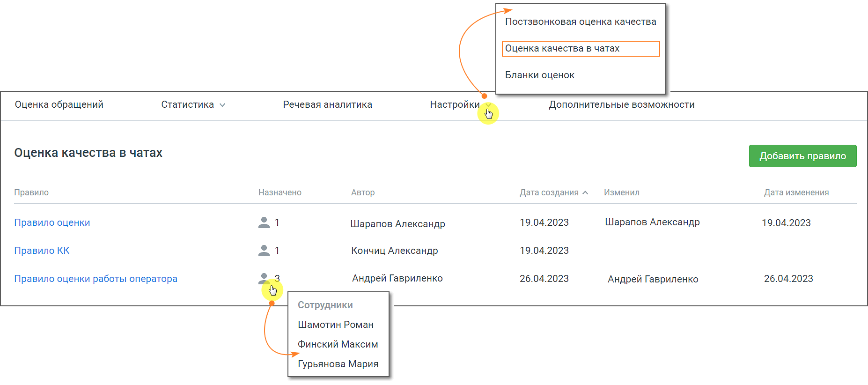
Task: Open the Настройки dropdown menu
Action: click(x=455, y=104)
